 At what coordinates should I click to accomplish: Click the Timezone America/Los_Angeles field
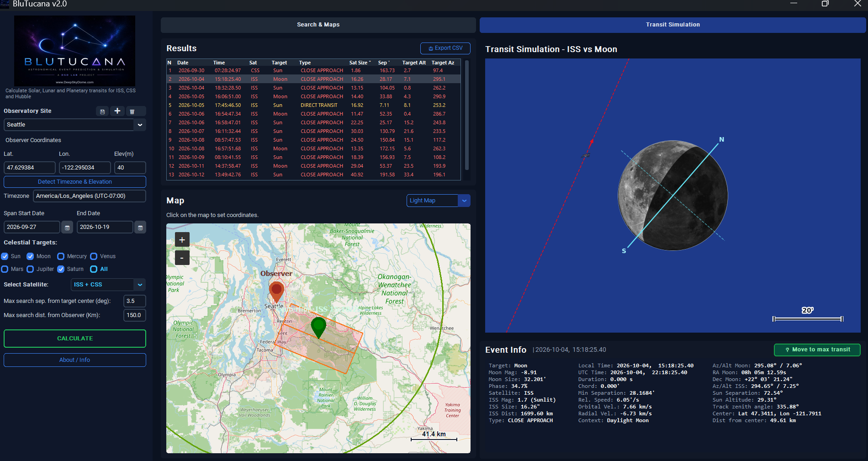pos(90,196)
